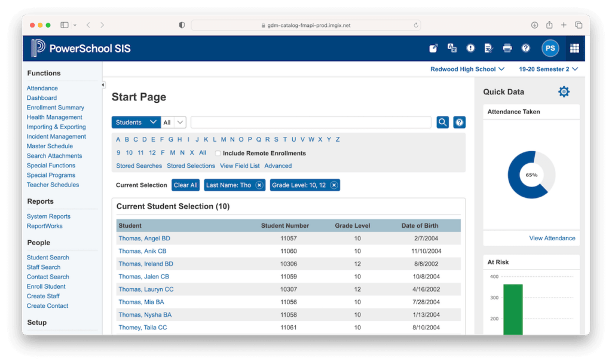612x364 pixels.
Task: Open help question mark icon in header
Action: tap(526, 48)
